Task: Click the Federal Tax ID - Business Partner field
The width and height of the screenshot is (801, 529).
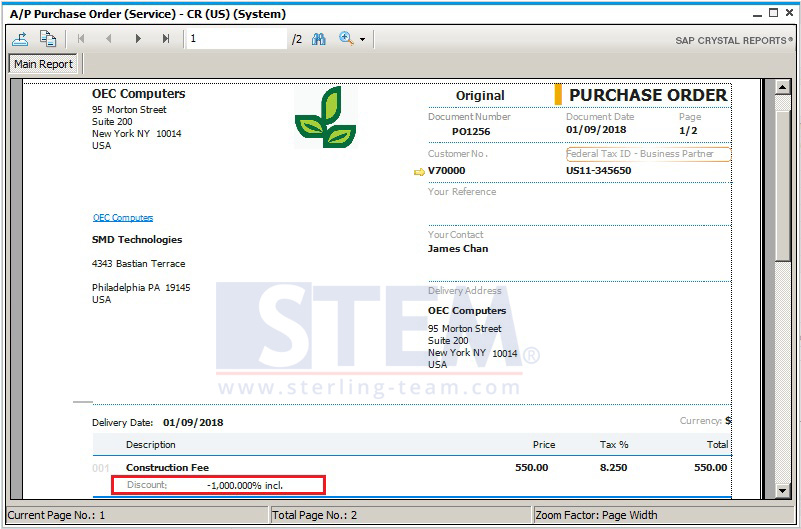Action: click(x=648, y=154)
